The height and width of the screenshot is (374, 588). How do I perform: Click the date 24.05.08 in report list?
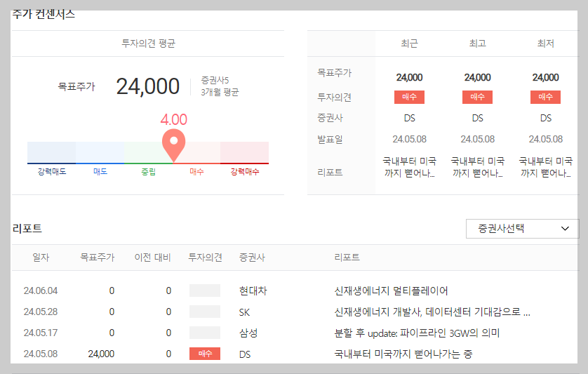pos(41,354)
